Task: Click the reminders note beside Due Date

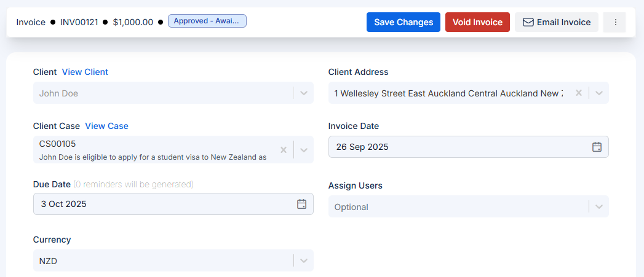Action: (x=133, y=185)
